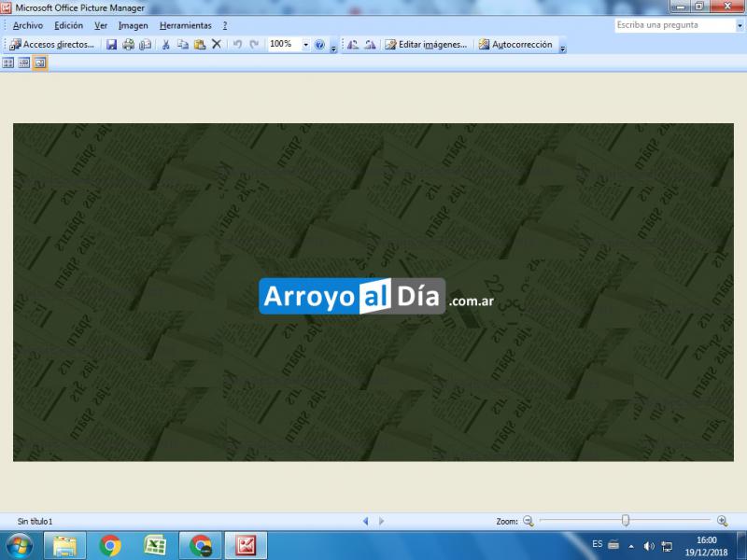Screen dimensions: 747x560
Task: Open the zoom percentage dropdown arrow
Action: tap(306, 45)
